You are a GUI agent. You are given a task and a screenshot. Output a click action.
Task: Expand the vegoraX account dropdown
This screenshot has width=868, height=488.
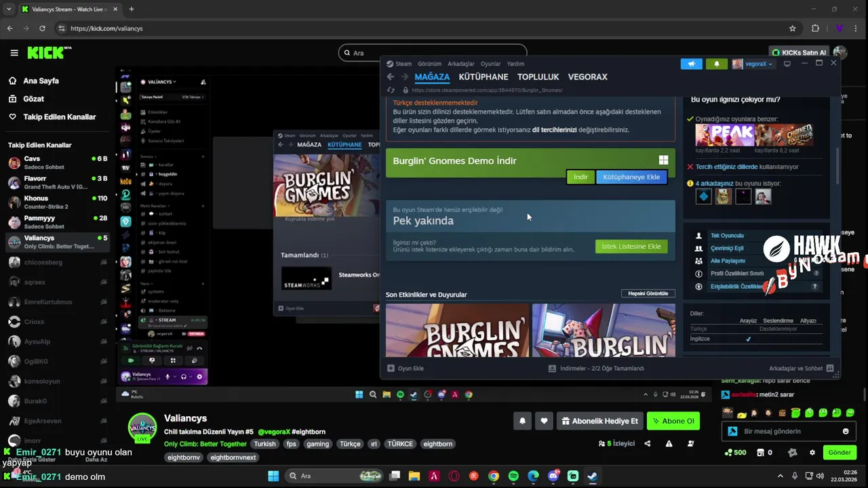click(x=753, y=64)
